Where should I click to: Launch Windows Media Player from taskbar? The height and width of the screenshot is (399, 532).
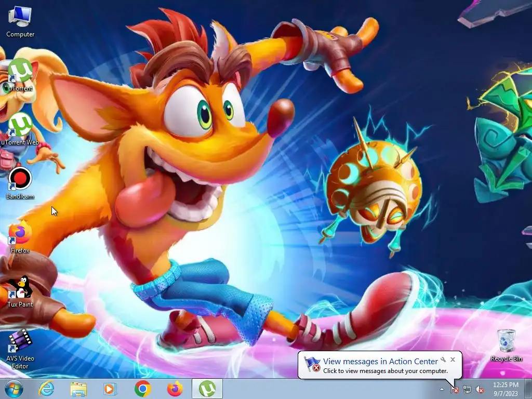point(110,389)
